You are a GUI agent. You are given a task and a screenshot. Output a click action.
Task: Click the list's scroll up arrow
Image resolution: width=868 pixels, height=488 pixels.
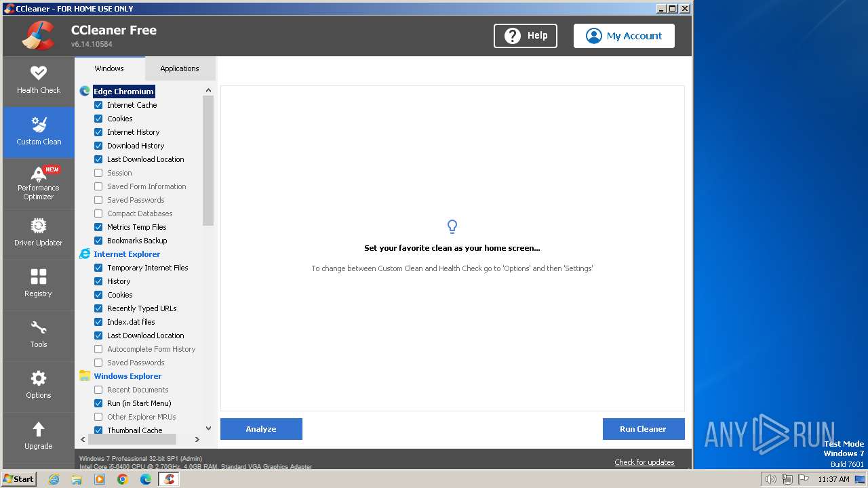pyautogui.click(x=208, y=90)
